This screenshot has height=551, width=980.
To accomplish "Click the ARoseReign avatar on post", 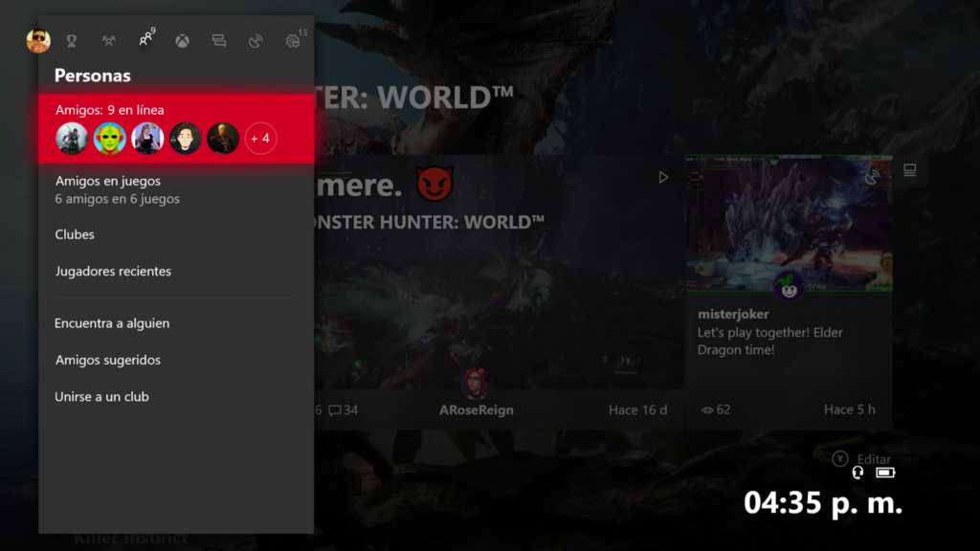I will (476, 383).
